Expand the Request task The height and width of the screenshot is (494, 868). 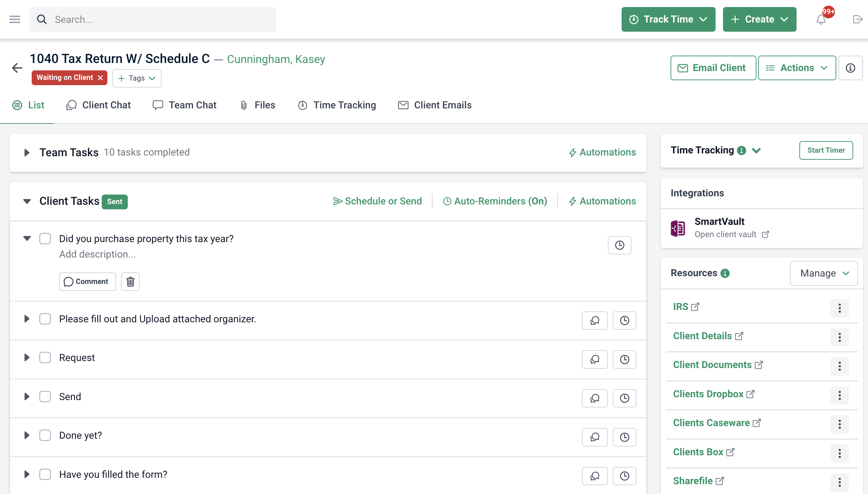[x=27, y=357]
